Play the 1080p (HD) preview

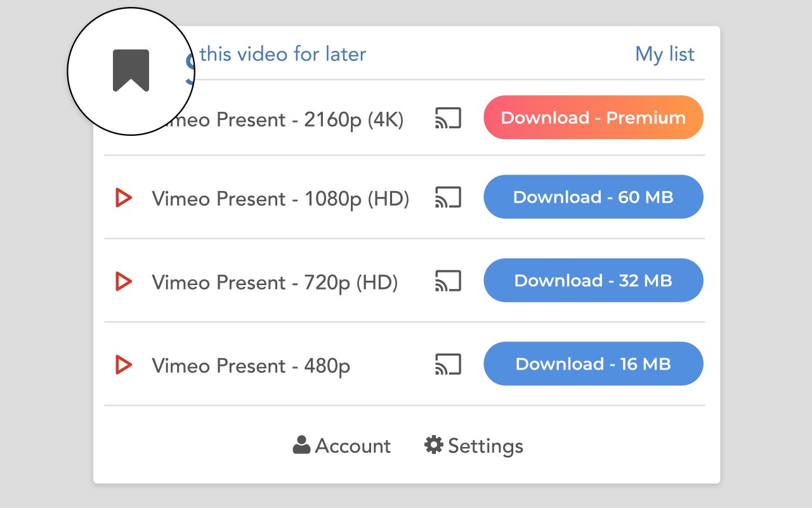(124, 198)
